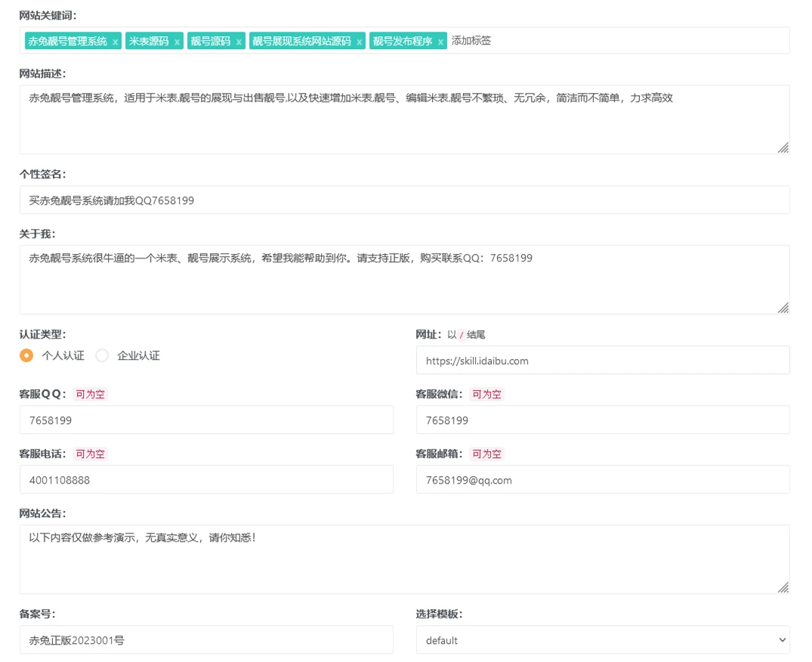Click the 网站描述 text area
The width and height of the screenshot is (812, 662).
[x=404, y=119]
